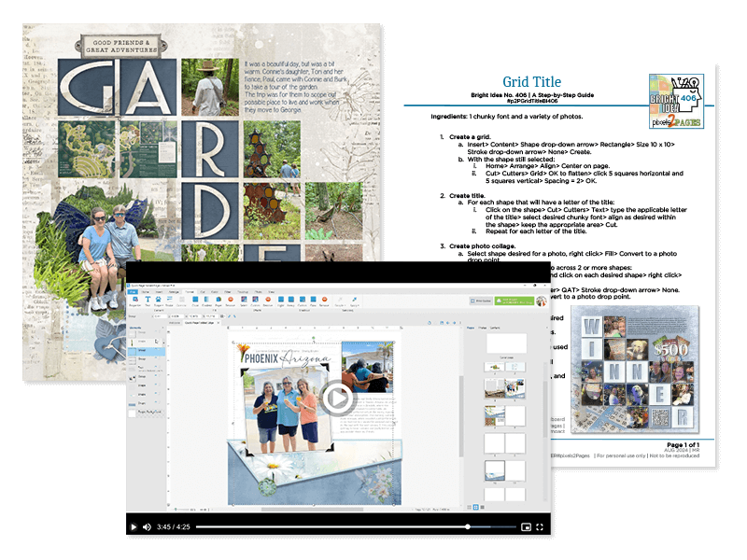Select the blue-outlined current page thumbnail

point(495,470)
